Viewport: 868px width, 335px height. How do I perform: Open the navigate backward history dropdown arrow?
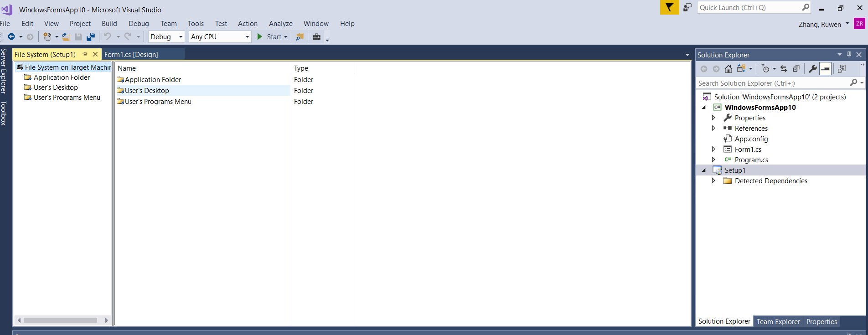21,37
